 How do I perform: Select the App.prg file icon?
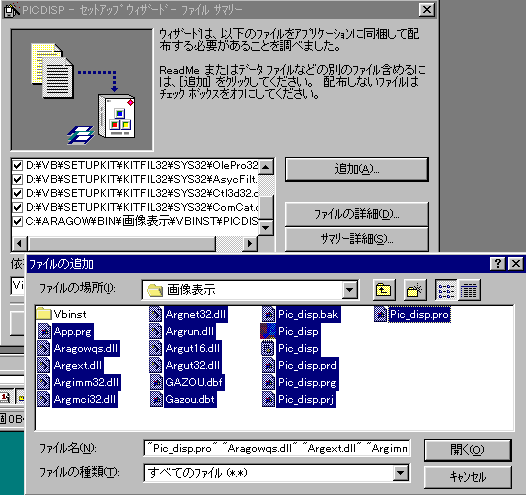point(44,331)
